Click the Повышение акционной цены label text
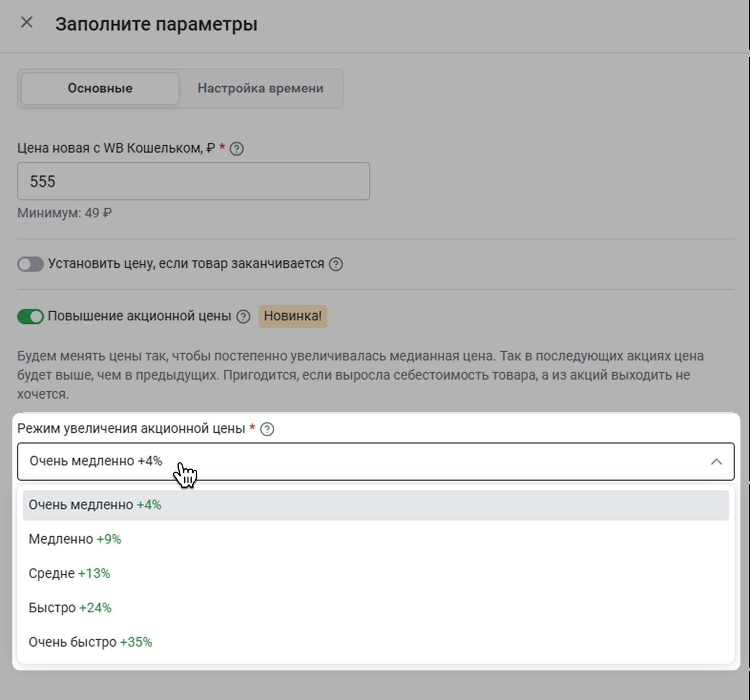 [139, 316]
